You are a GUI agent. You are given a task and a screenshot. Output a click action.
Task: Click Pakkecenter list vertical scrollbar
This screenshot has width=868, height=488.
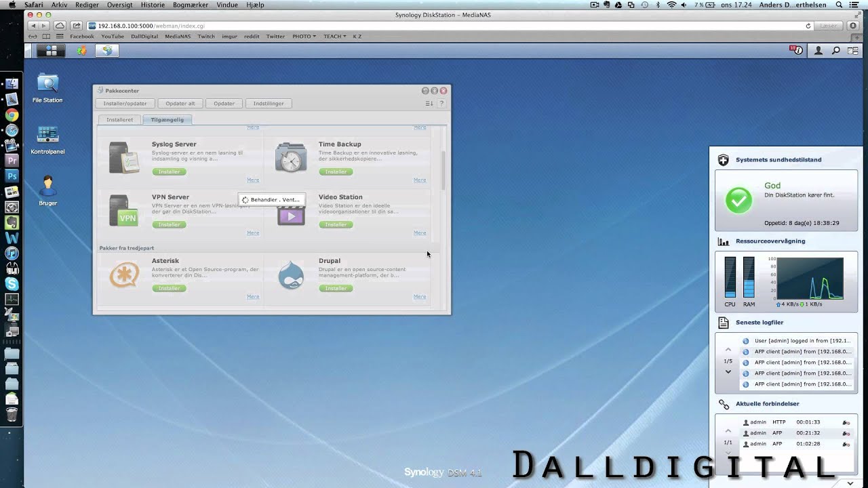coord(443,171)
